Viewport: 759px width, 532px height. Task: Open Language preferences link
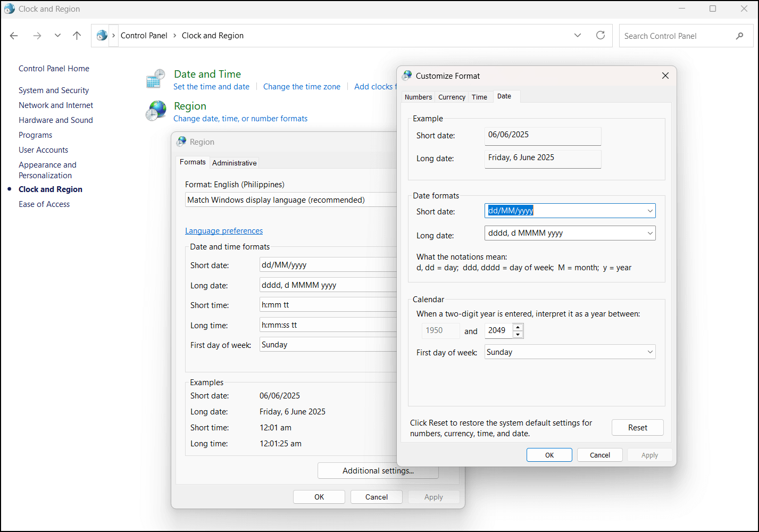[x=223, y=230]
